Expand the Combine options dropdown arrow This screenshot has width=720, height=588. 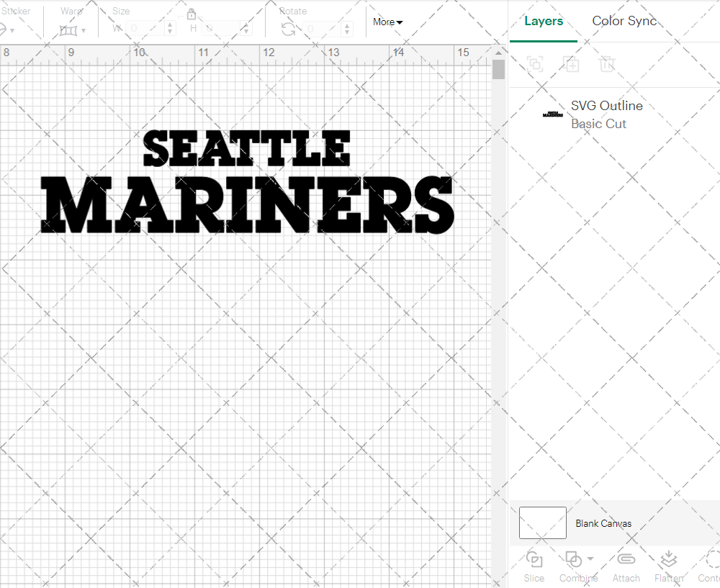click(x=589, y=559)
